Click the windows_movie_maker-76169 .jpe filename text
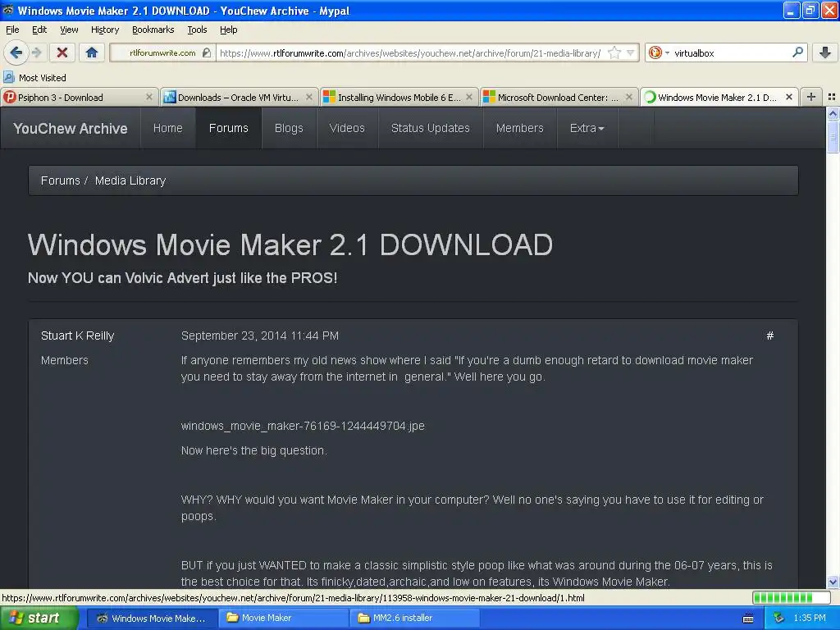 click(303, 426)
